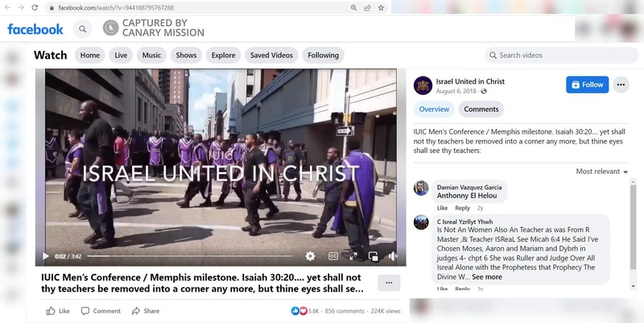Expand the Most relevant sort dropdown
Viewport: 644px width, 323px height.
point(601,172)
